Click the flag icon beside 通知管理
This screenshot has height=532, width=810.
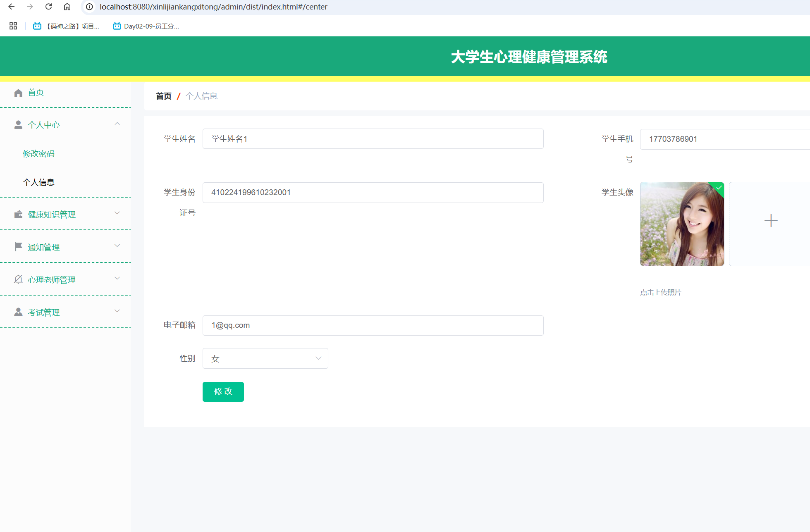18,247
